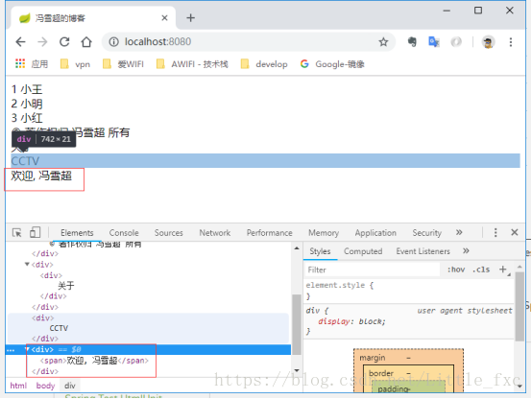Click the 3 小红 list row

(27, 118)
